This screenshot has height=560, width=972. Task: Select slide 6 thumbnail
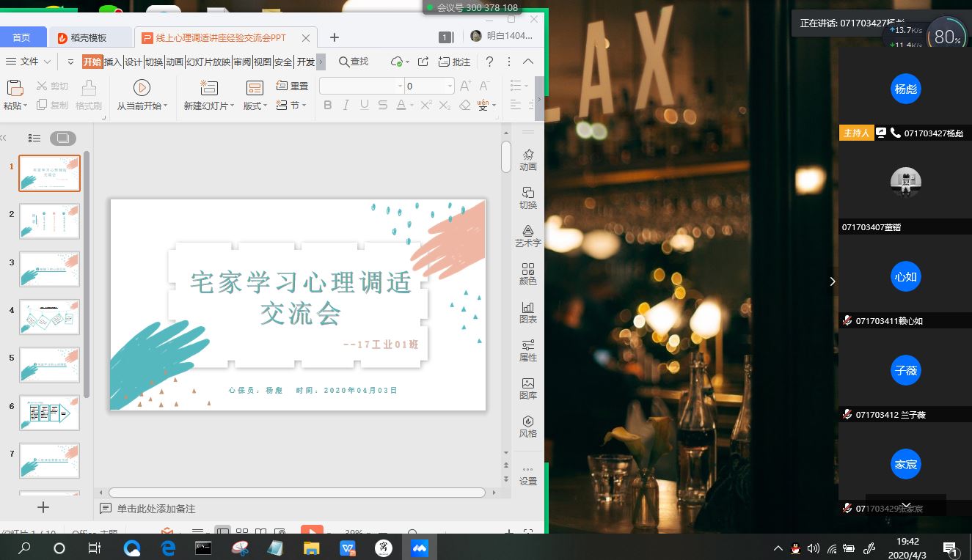coord(49,413)
